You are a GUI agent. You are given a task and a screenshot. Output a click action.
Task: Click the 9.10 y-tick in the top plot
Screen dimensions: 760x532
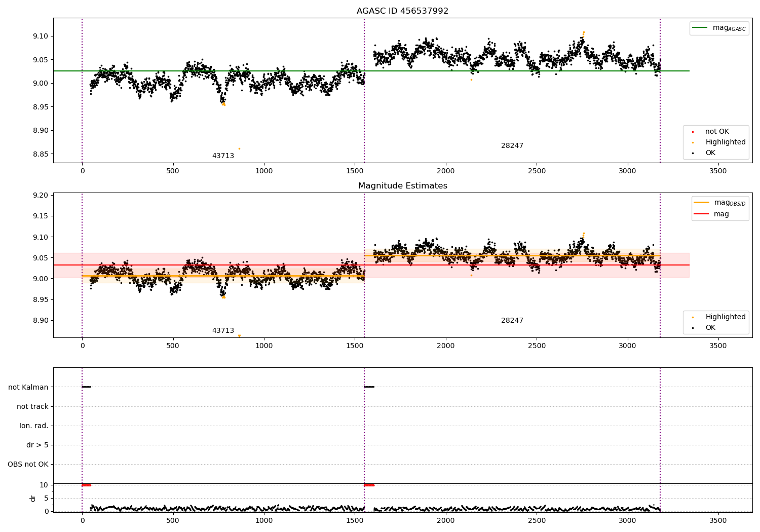point(41,36)
